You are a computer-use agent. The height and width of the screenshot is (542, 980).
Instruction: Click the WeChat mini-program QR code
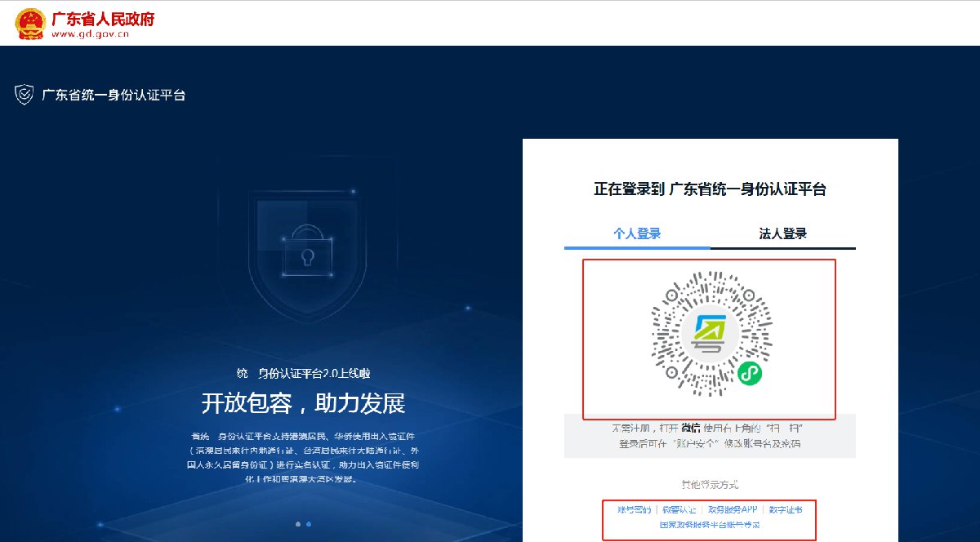point(710,335)
